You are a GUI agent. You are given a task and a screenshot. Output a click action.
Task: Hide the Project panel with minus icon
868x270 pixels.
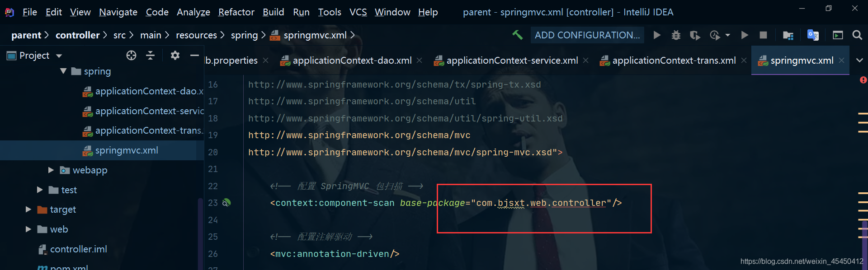(x=194, y=55)
